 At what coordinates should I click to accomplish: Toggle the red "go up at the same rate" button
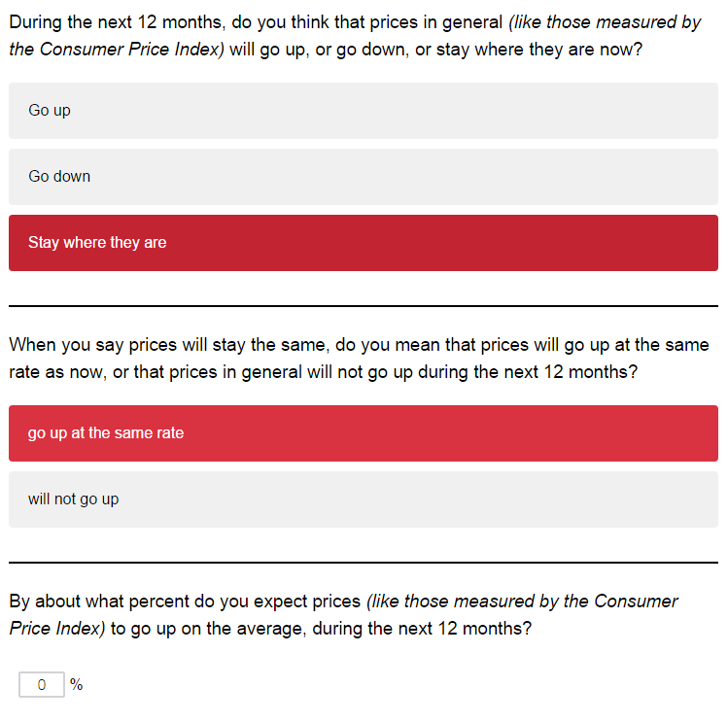coord(364,433)
